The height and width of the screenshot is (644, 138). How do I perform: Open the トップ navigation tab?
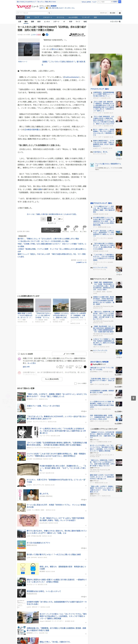(x=20, y=17)
